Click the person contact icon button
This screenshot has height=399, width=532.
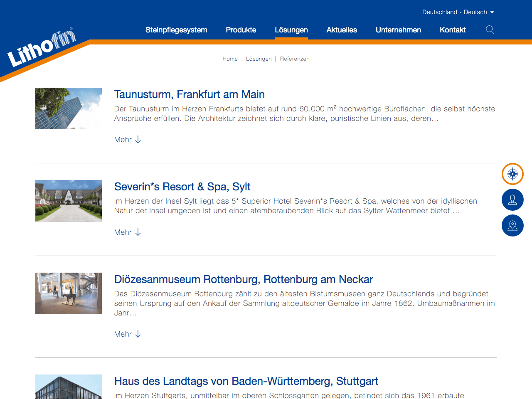pyautogui.click(x=512, y=200)
